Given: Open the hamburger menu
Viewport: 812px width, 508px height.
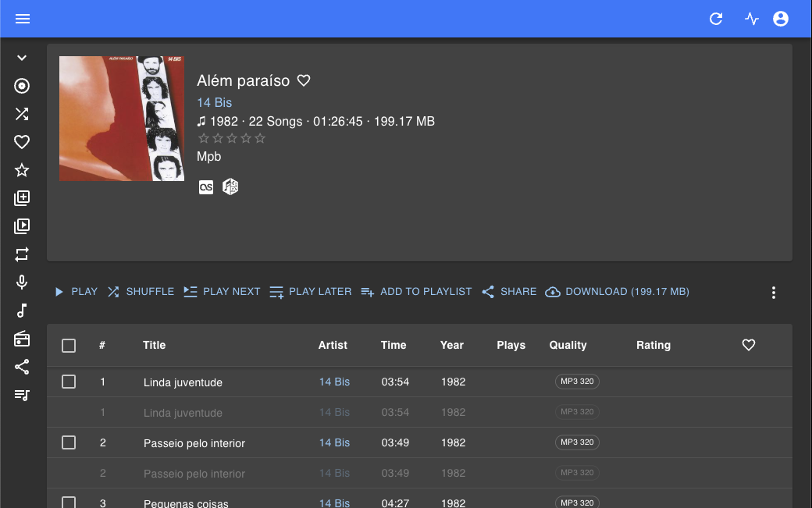Looking at the screenshot, I should 23,19.
